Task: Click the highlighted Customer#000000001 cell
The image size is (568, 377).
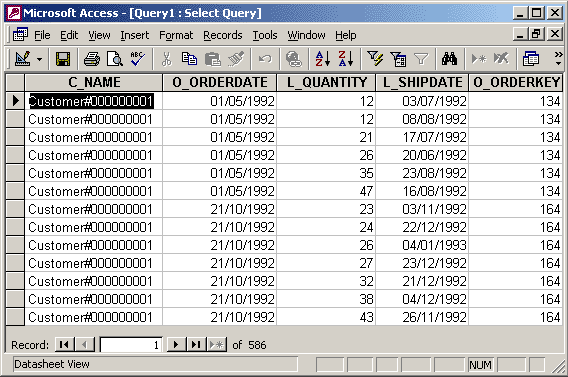Action: pos(94,101)
